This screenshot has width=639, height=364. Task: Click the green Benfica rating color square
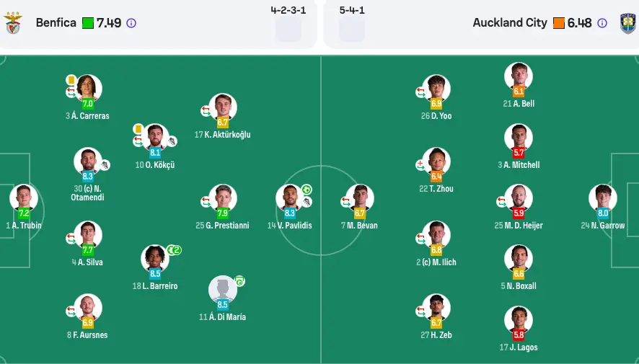(x=88, y=23)
